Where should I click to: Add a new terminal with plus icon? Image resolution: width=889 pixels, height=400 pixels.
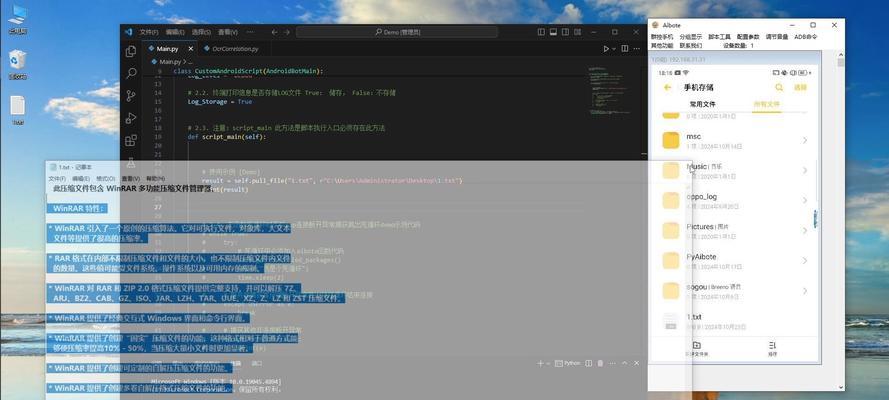541,363
